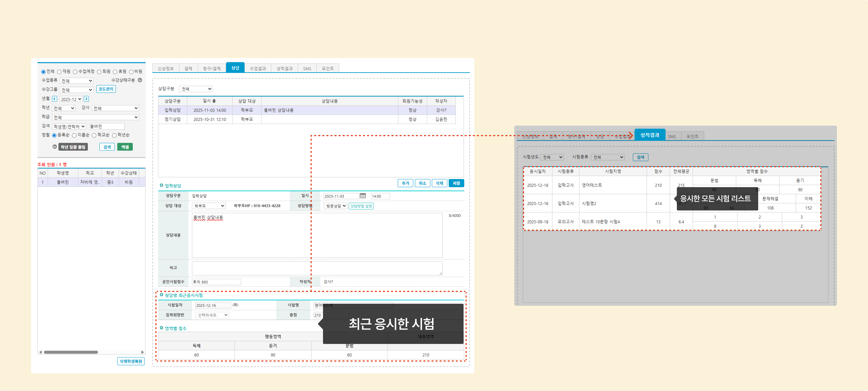Open the 강사 filter dropdown

tap(115, 108)
